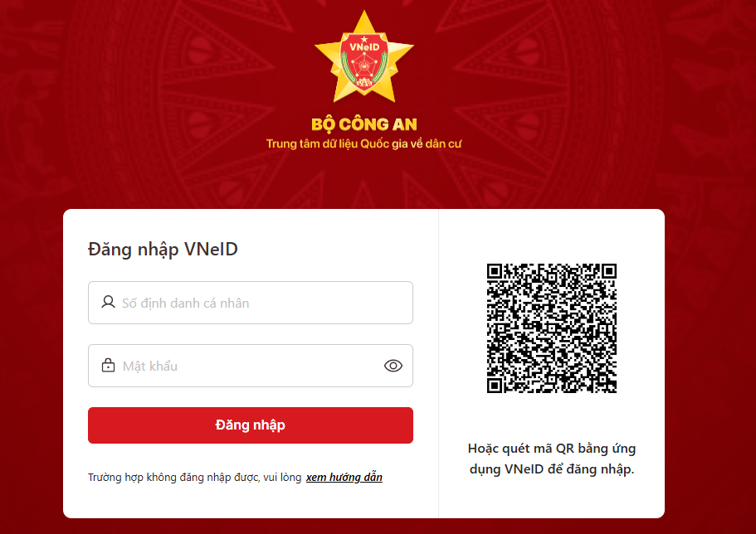Image resolution: width=756 pixels, height=534 pixels.
Task: Click dụng VNeID để đăng nhập line
Action: pyautogui.click(x=552, y=469)
